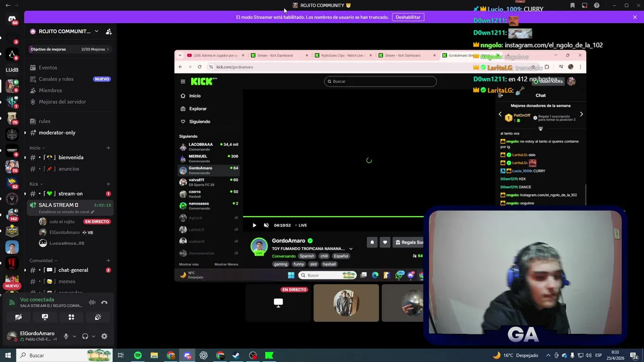Toggle camera off icon in voice panel

tap(18, 317)
